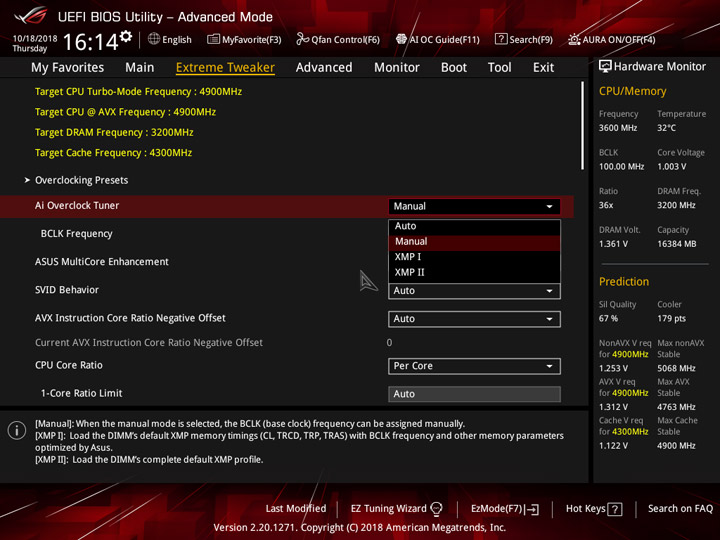Click Search on FAQ
This screenshot has height=540, width=720.
[x=680, y=509]
